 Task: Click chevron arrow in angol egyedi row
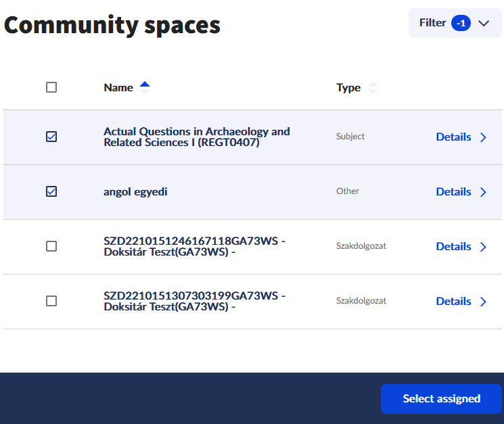[483, 192]
